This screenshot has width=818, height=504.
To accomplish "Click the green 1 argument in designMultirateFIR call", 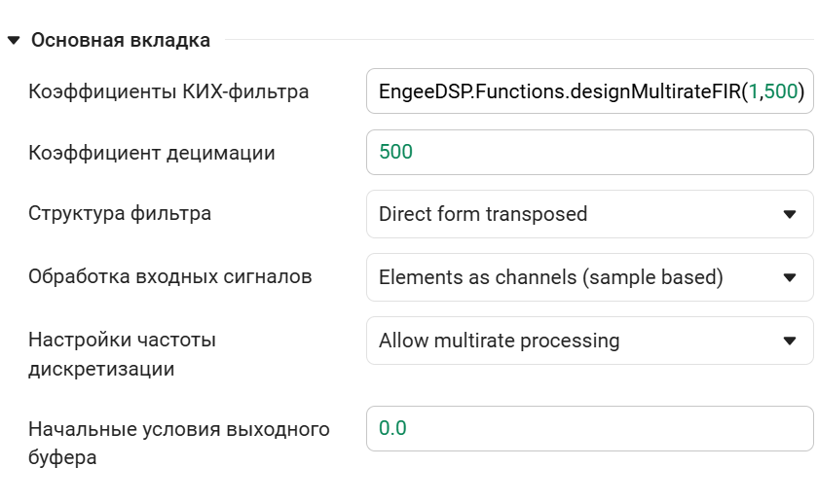I will tap(754, 92).
